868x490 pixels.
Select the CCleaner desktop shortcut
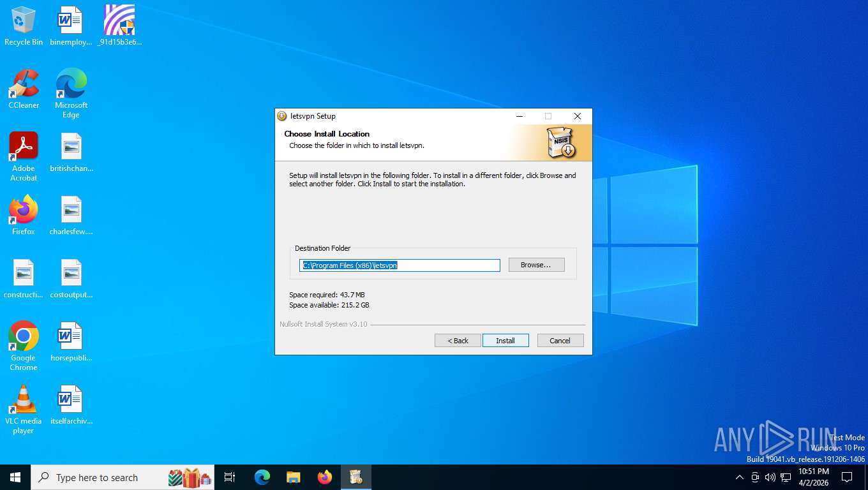point(24,89)
